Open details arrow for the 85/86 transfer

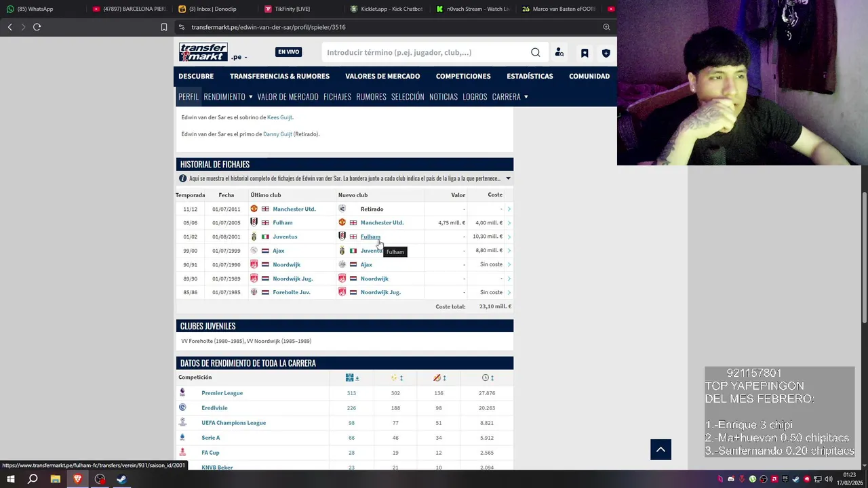point(509,292)
